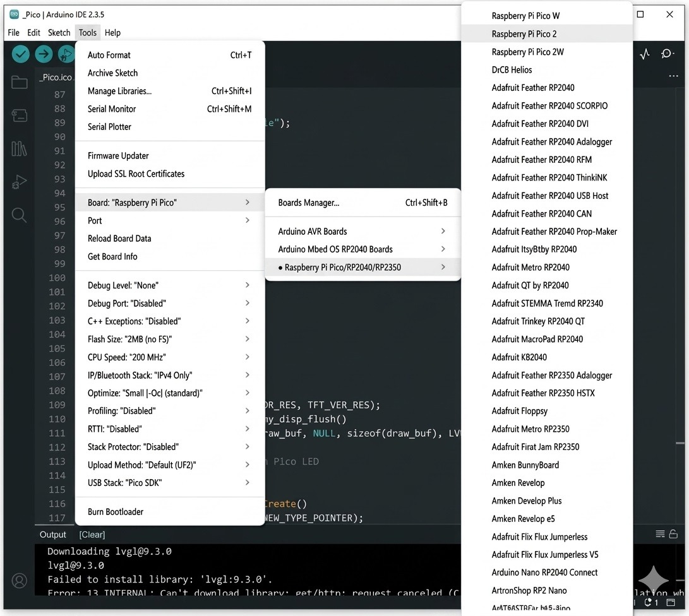The height and width of the screenshot is (616, 689).
Task: Click the editor tab overflow ellipsis
Action: (x=673, y=76)
